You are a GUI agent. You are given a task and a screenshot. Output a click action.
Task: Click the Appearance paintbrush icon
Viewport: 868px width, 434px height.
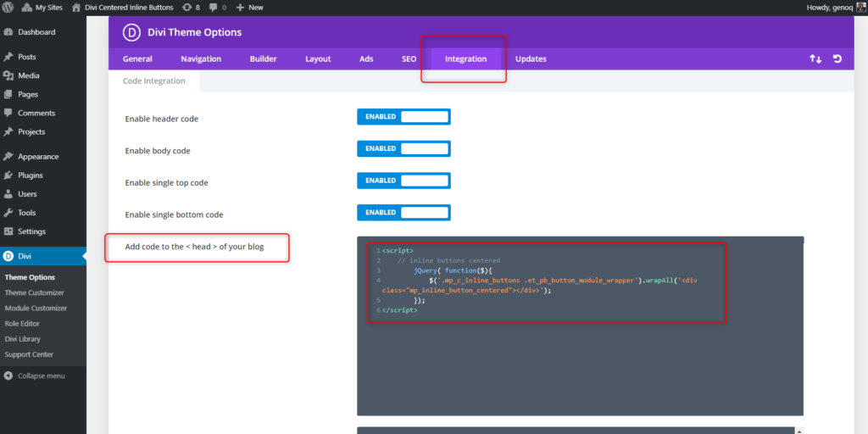click(x=8, y=157)
